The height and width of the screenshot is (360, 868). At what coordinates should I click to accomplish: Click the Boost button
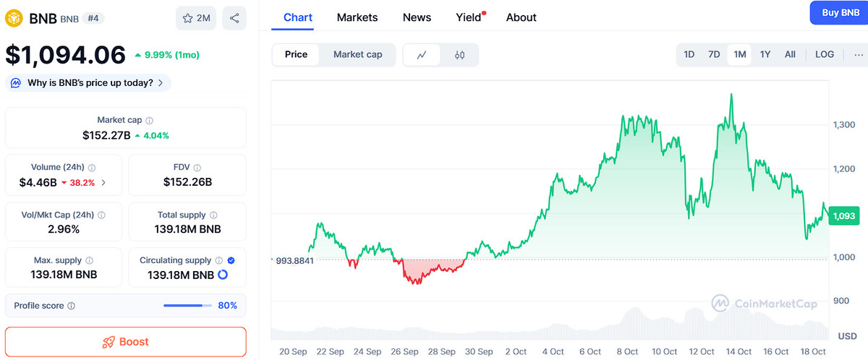[126, 342]
